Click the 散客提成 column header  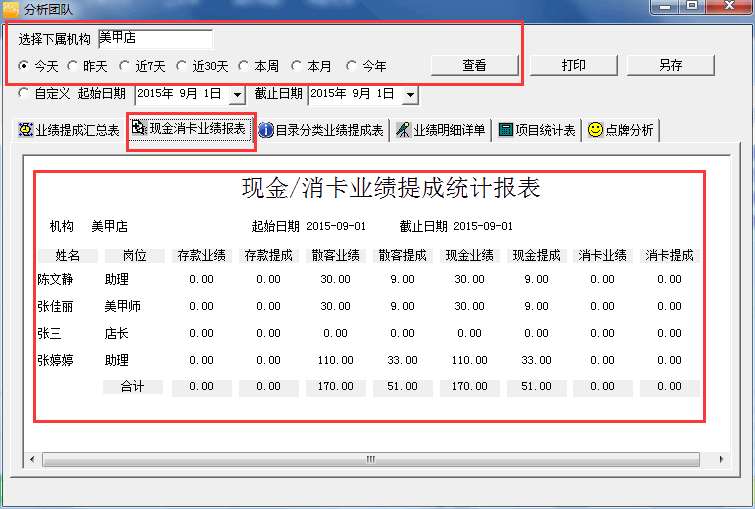coord(402,256)
